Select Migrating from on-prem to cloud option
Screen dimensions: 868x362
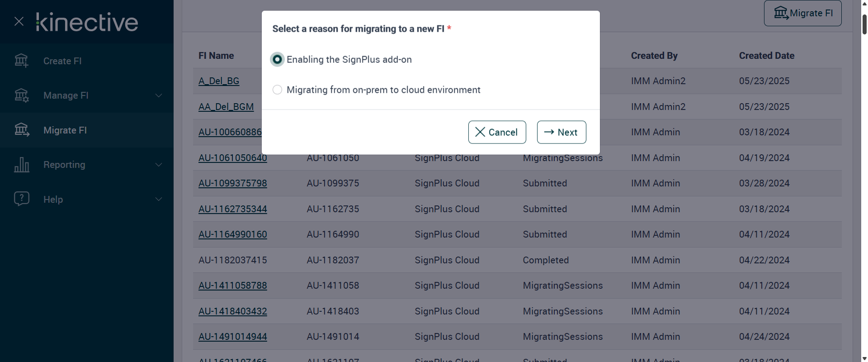277,90
